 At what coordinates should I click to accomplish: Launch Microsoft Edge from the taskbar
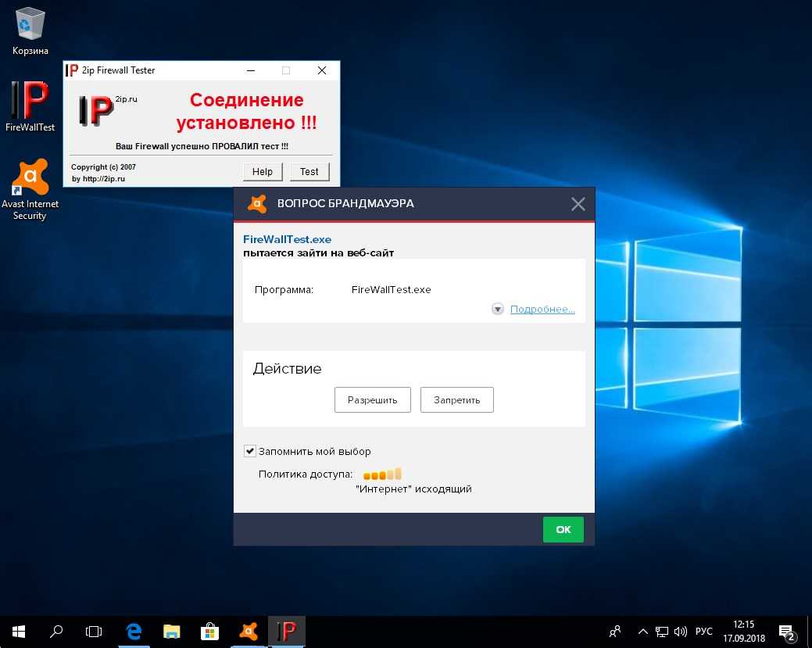(134, 632)
